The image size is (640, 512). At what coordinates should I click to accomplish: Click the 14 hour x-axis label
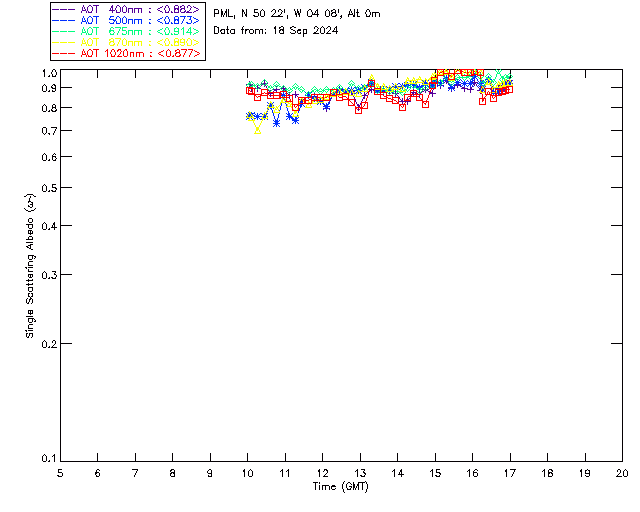[x=398, y=473]
